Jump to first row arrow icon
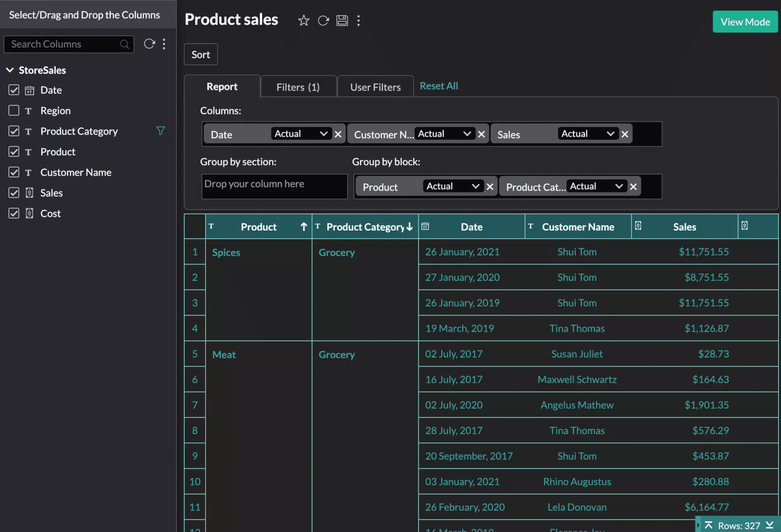 coord(709,525)
